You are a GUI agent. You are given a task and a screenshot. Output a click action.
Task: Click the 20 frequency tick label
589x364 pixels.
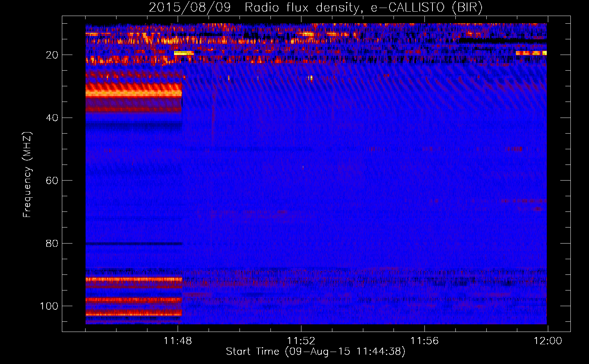(52, 55)
